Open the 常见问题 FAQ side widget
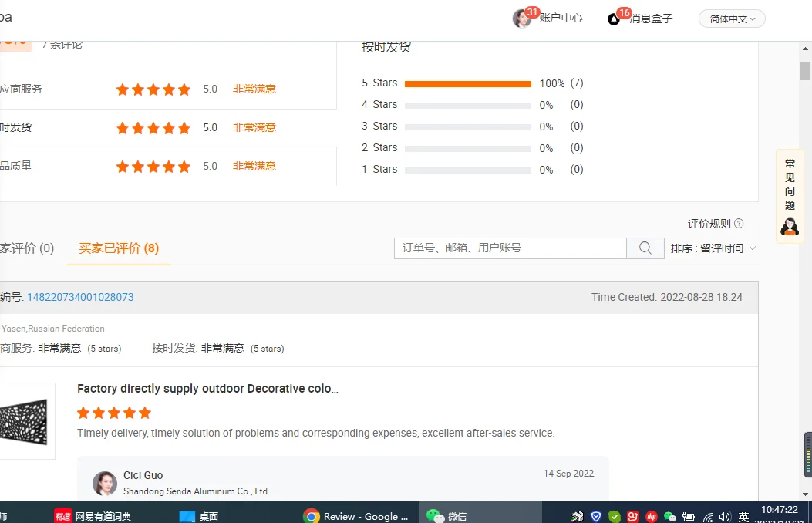 [x=790, y=196]
